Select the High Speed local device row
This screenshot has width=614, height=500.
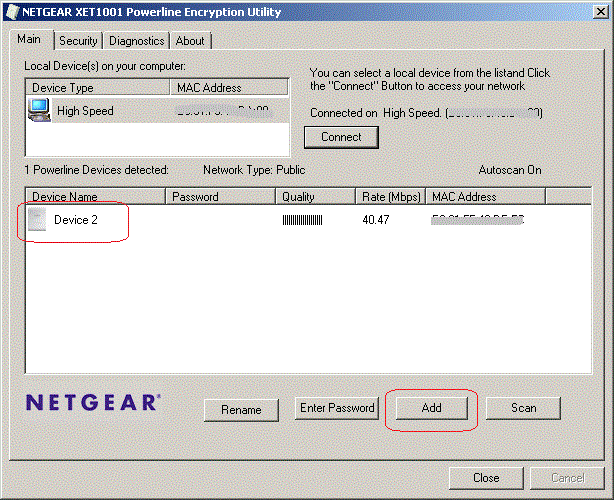[x=158, y=110]
